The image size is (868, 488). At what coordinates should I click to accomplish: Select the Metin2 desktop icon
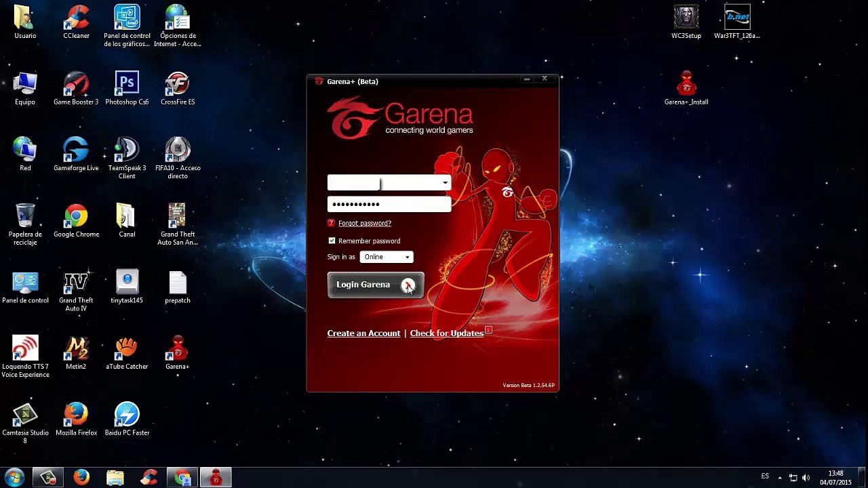[76, 353]
